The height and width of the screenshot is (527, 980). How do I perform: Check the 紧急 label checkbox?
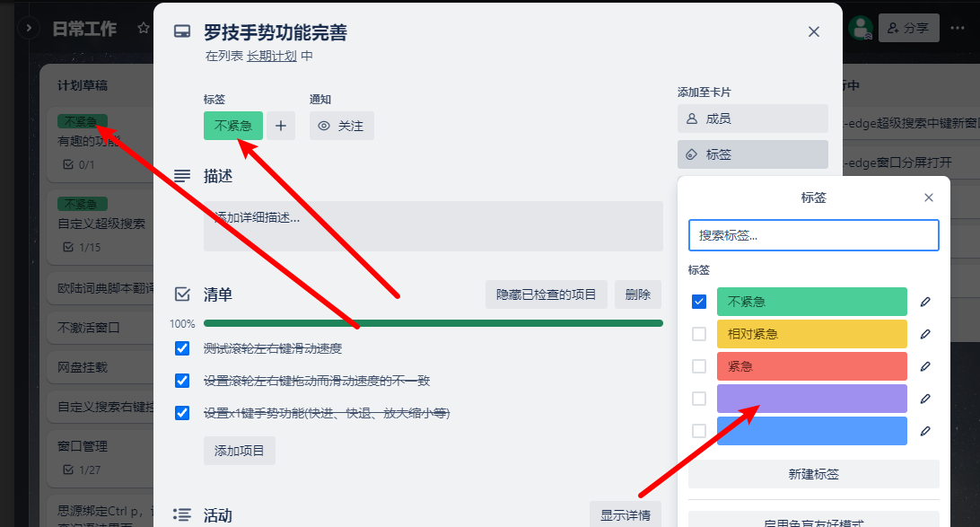point(699,366)
